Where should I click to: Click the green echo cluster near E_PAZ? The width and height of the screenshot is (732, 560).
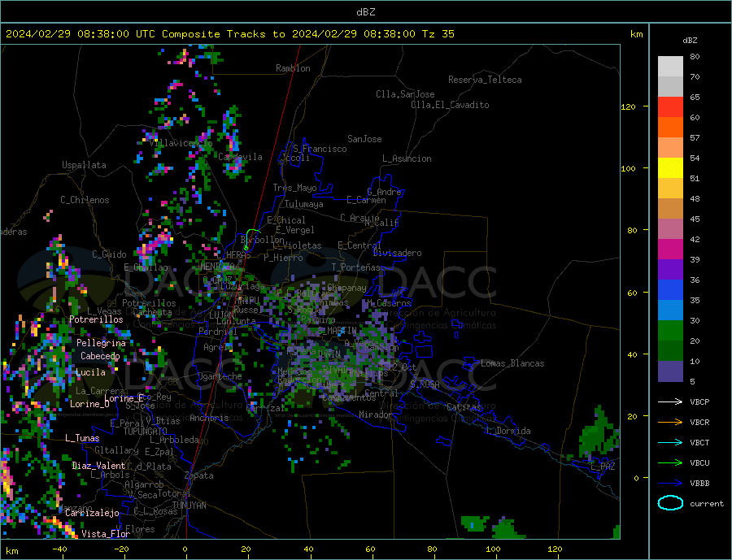[x=599, y=435]
